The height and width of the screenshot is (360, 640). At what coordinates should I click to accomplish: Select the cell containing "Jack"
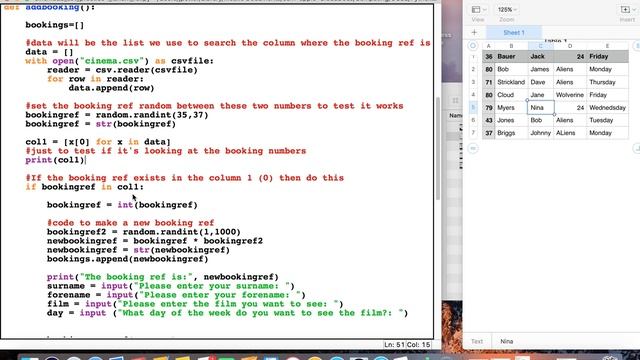click(x=541, y=57)
